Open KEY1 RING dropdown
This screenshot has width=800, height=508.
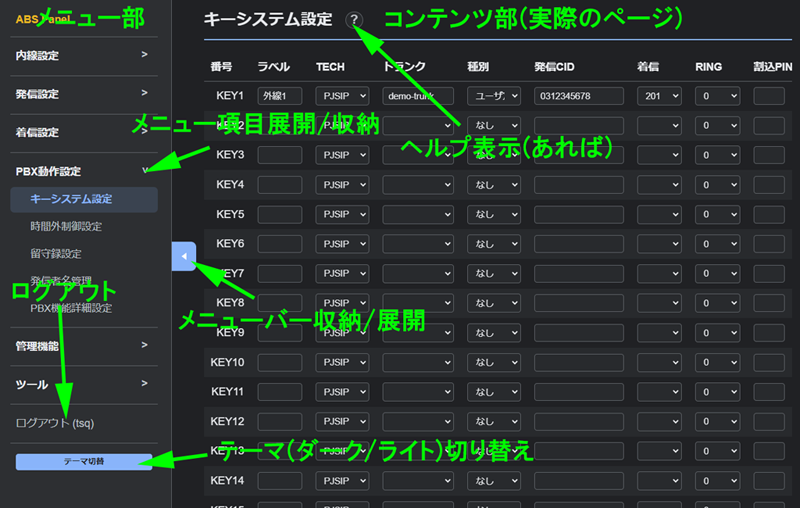coord(717,96)
